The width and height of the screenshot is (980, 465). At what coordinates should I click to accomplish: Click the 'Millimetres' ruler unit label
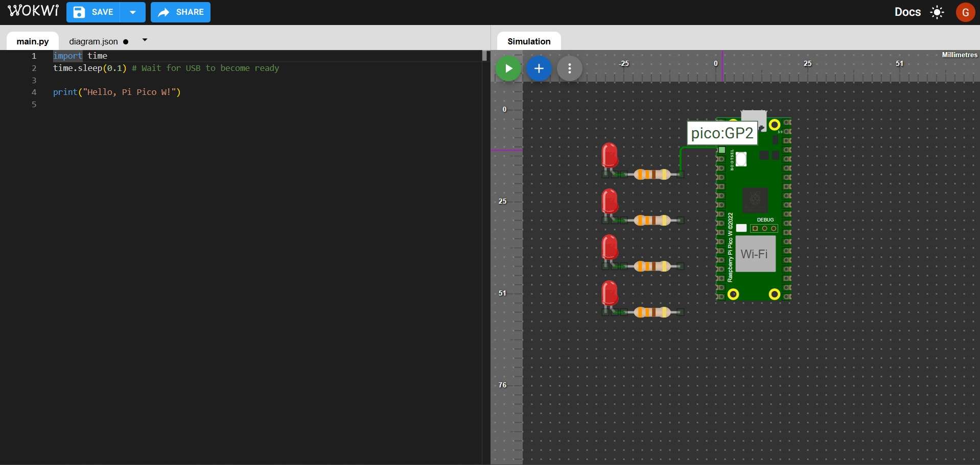coord(960,55)
